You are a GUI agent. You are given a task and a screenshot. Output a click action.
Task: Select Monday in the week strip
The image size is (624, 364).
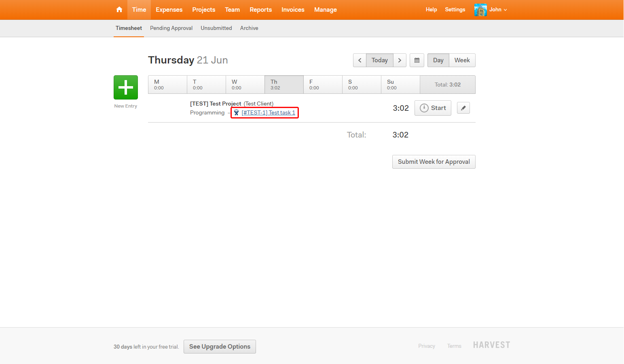click(x=167, y=85)
